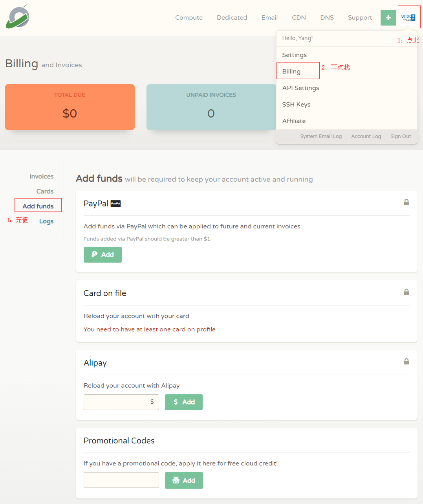Choose SSH Keys in the account menu
423x504 pixels.
296,105
